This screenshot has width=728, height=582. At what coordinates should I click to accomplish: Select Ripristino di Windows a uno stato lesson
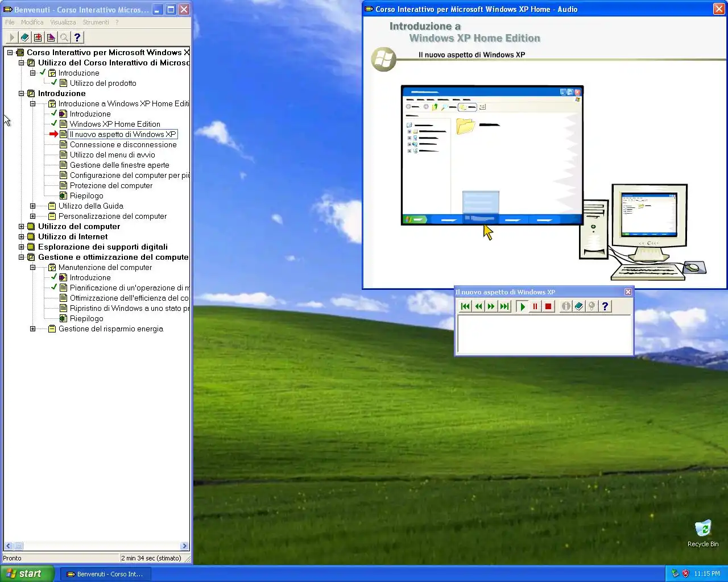pos(130,308)
